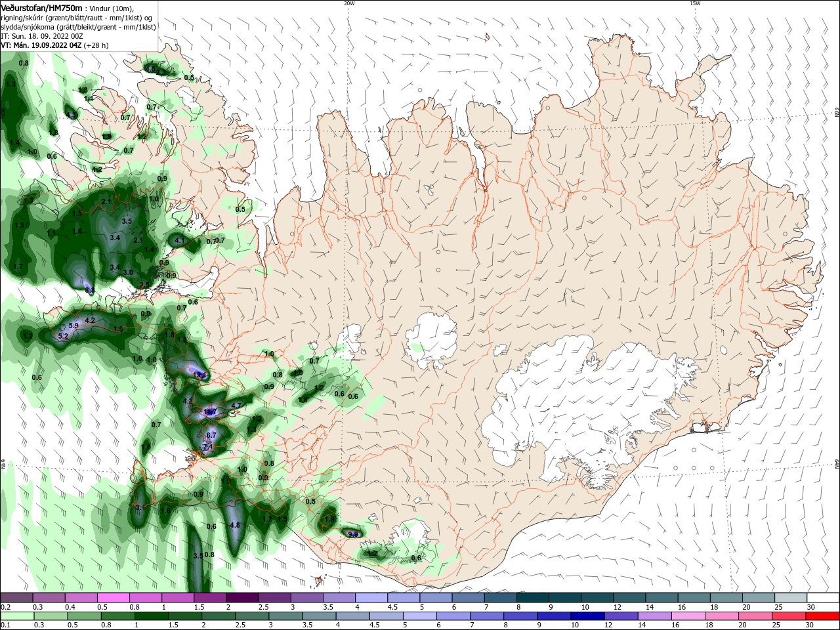Click the 13.4 peak precipitation value

[x=200, y=375]
